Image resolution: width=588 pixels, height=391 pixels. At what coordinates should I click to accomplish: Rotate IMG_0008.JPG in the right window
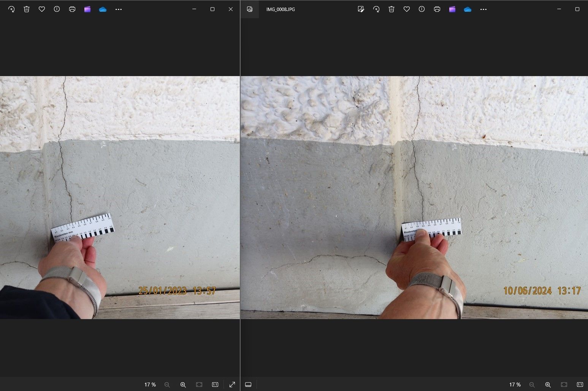point(376,9)
